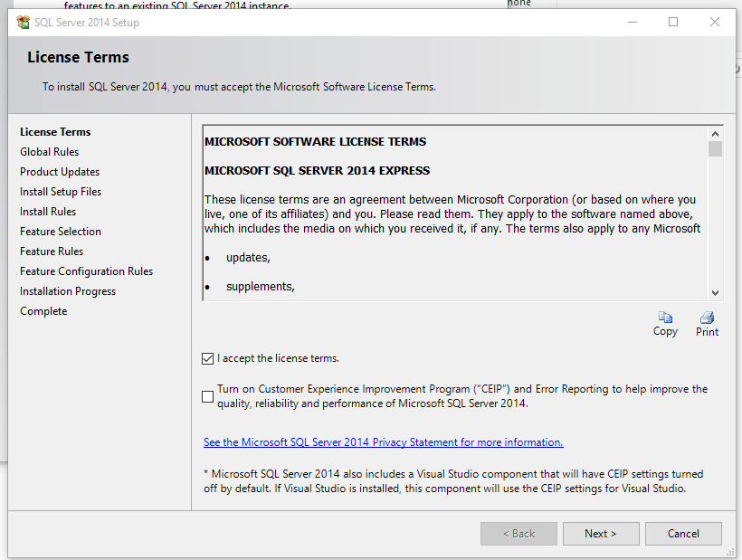The width and height of the screenshot is (742, 560).
Task: Maximize the SQL Server 2014 Setup window
Action: [x=673, y=23]
